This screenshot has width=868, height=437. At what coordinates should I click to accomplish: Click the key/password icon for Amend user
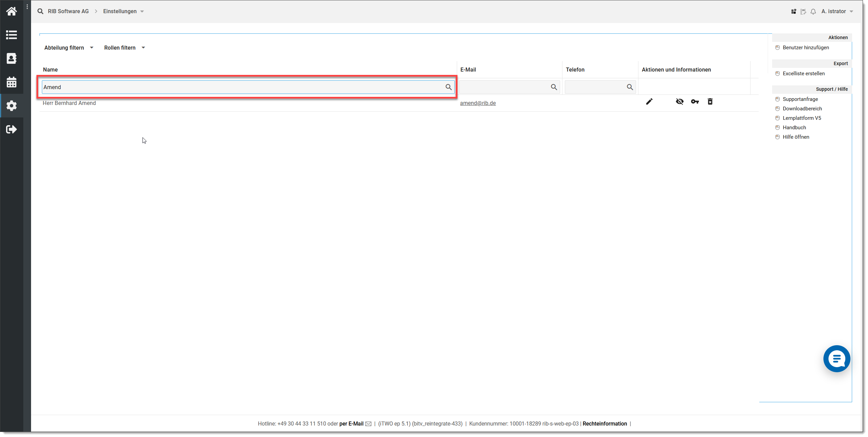tap(694, 102)
